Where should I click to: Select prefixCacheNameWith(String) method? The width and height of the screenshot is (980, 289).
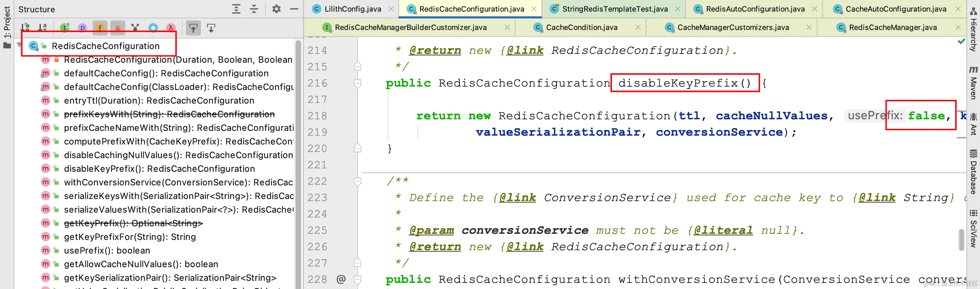click(179, 127)
